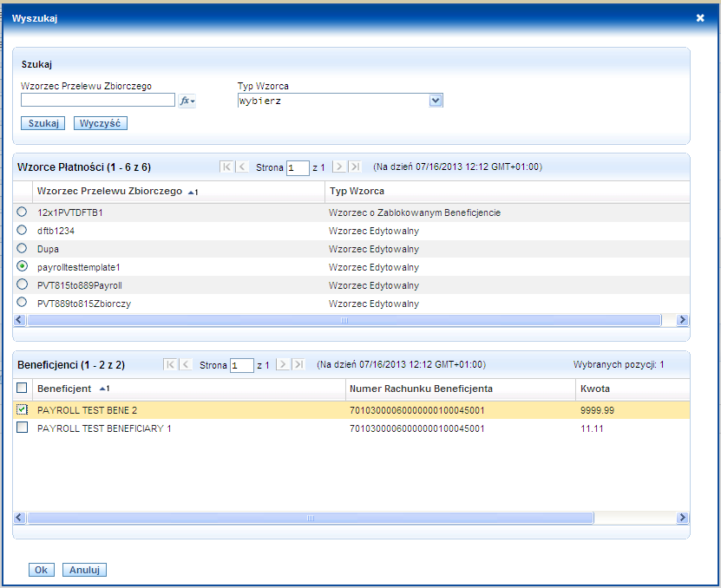Click the Strona page field in Wzorce Płatności
The height and width of the screenshot is (588, 721).
[x=298, y=167]
